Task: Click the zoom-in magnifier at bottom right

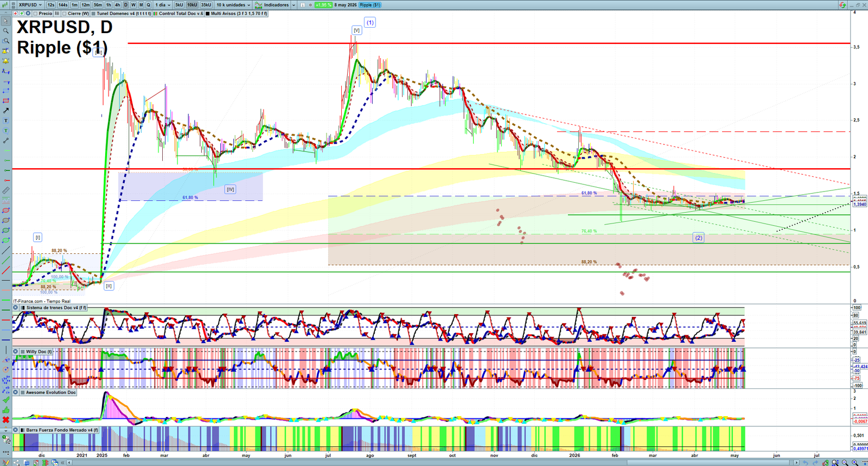Action: coord(854,462)
